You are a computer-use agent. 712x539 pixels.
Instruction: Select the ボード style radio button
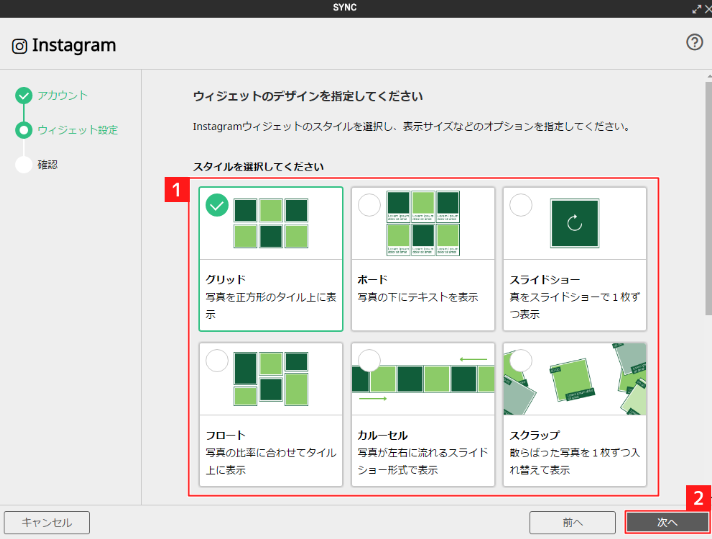tap(369, 205)
